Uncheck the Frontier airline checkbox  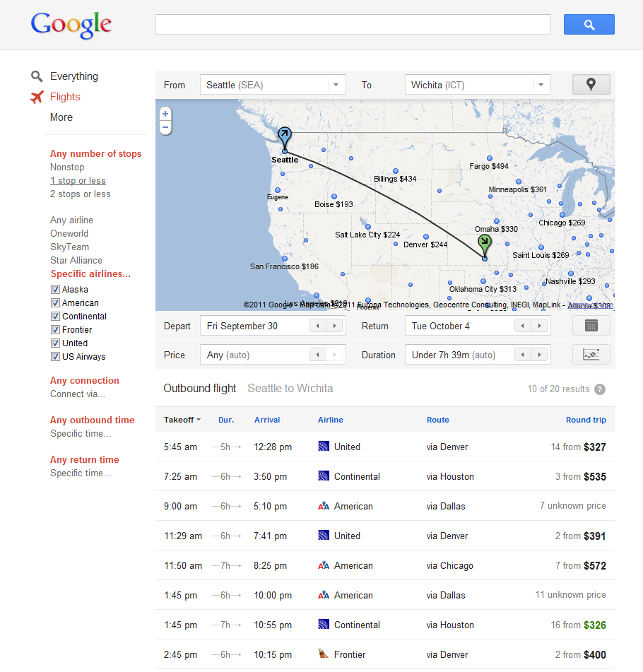coord(55,330)
